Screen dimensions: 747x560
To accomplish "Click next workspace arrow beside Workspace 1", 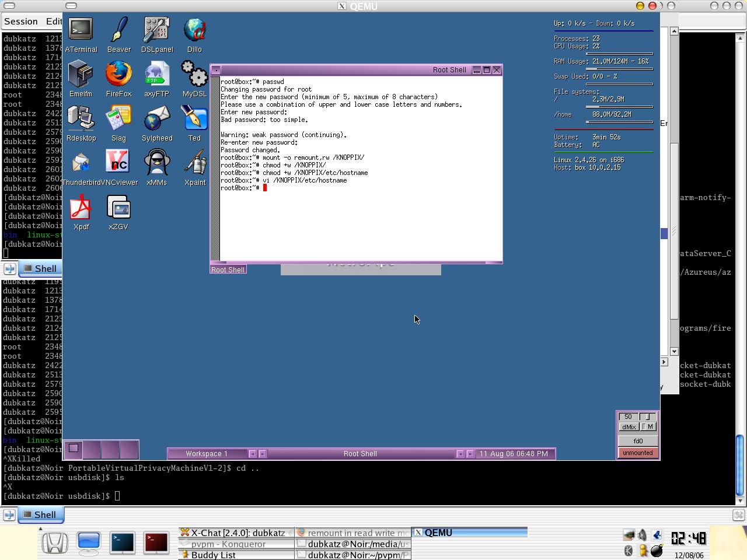I will pos(263,454).
